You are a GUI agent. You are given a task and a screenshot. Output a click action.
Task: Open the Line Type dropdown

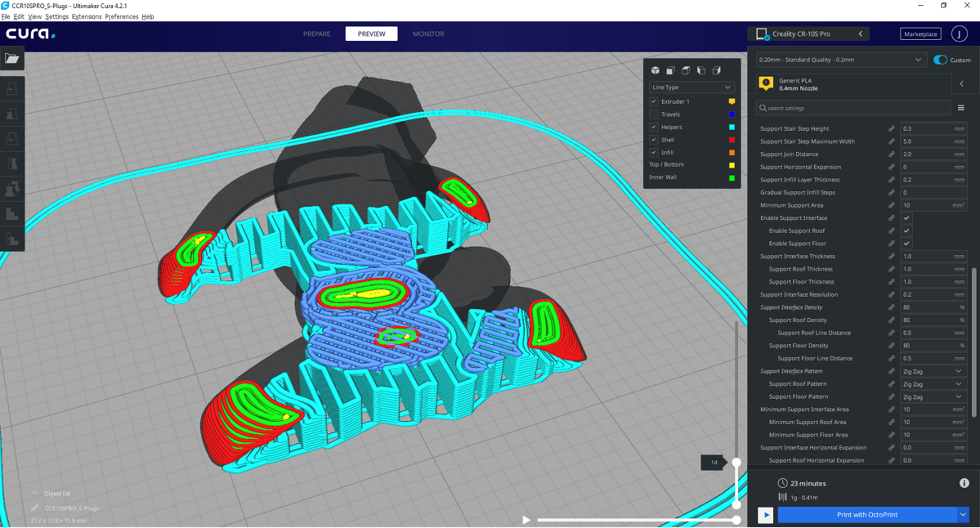(x=692, y=87)
